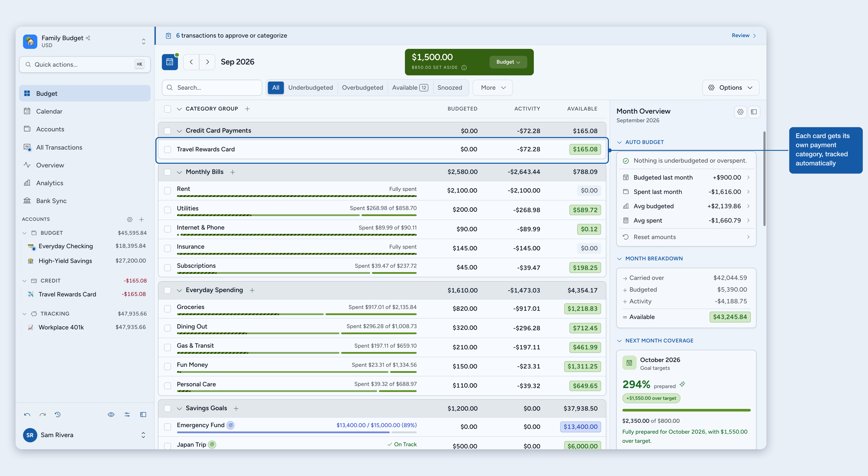Click the info icon beside SET ASIDE
This screenshot has height=476, width=868.
464,67
